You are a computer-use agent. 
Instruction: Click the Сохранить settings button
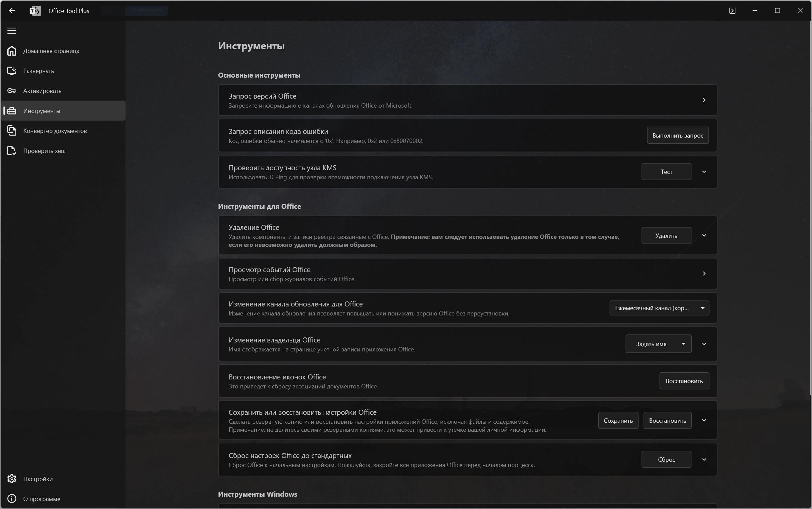coord(618,420)
